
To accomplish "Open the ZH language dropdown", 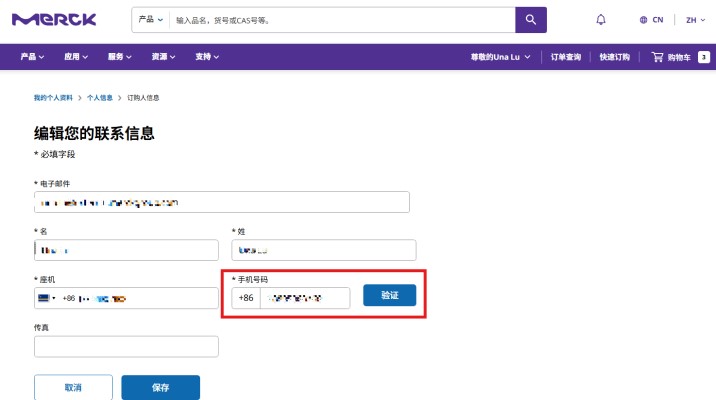I will coord(694,19).
